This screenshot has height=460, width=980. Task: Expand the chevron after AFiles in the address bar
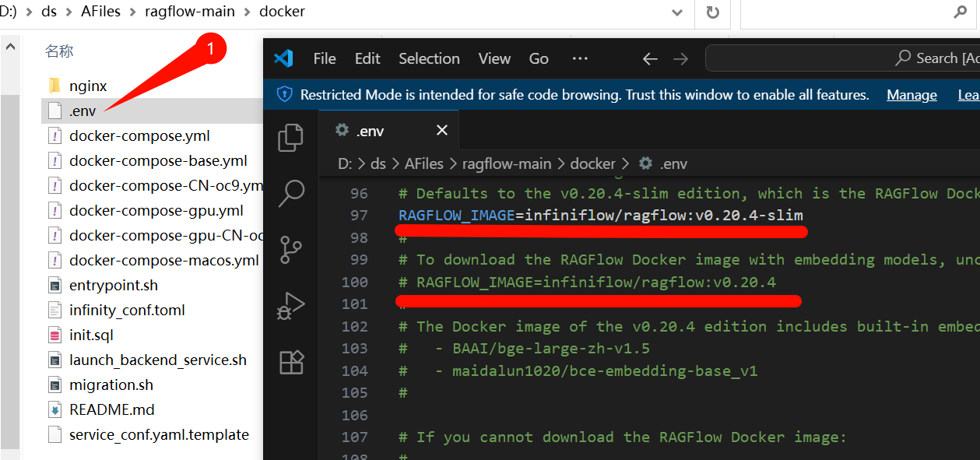133,12
